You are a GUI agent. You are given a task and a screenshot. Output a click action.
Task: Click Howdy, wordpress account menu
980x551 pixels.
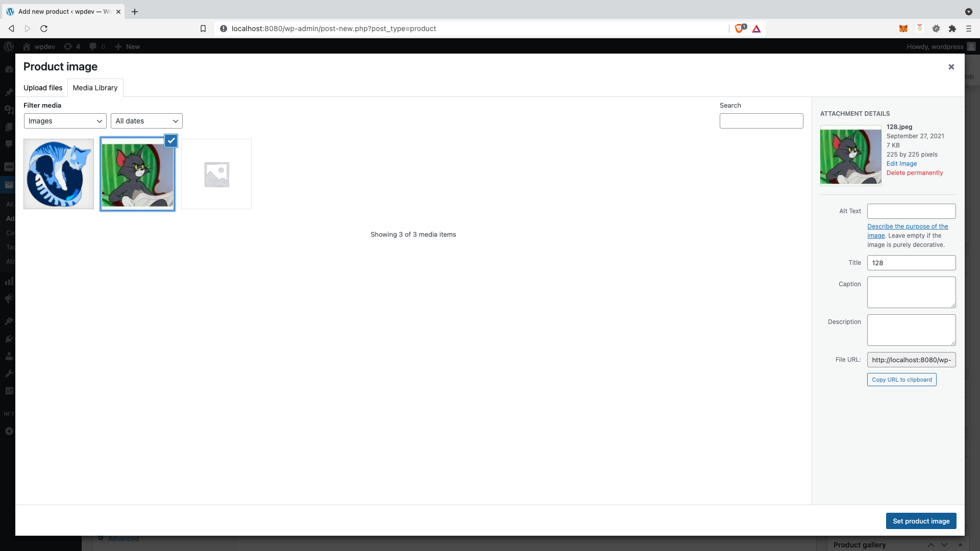[x=941, y=46]
